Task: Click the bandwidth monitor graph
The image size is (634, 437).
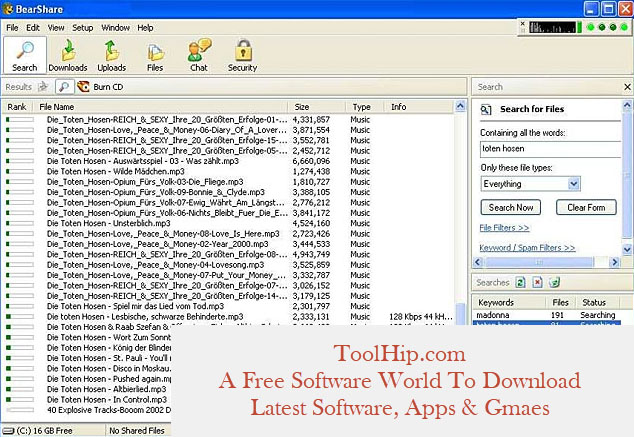Action: pyautogui.click(x=552, y=27)
